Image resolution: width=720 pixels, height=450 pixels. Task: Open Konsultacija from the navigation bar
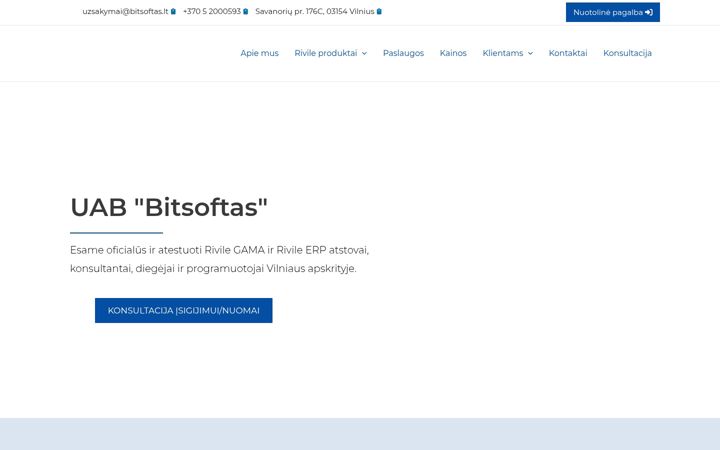(627, 53)
